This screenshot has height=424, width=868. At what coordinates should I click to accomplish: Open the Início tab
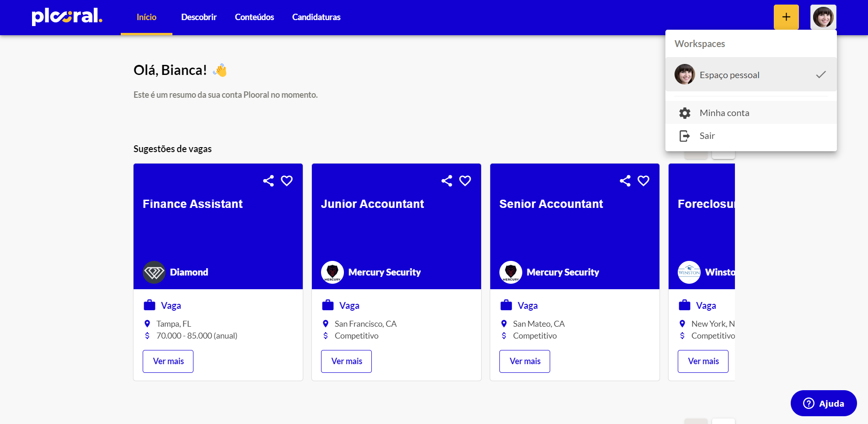coord(146,17)
